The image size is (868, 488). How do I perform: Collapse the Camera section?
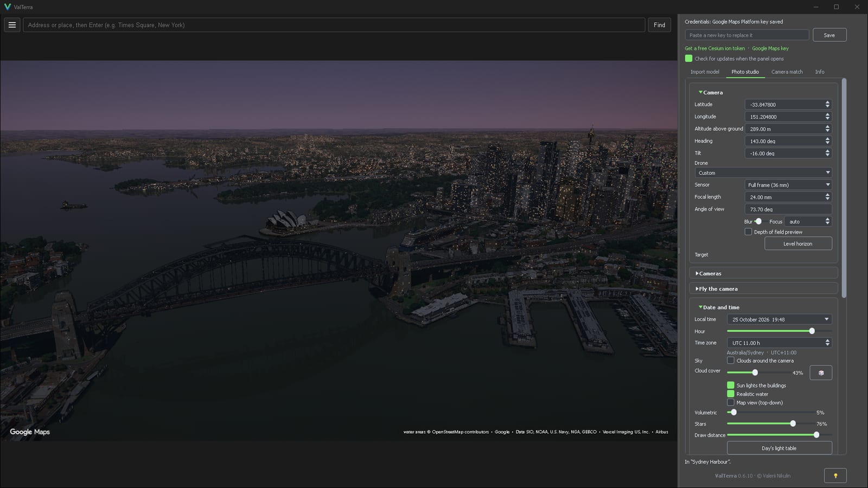(x=711, y=92)
